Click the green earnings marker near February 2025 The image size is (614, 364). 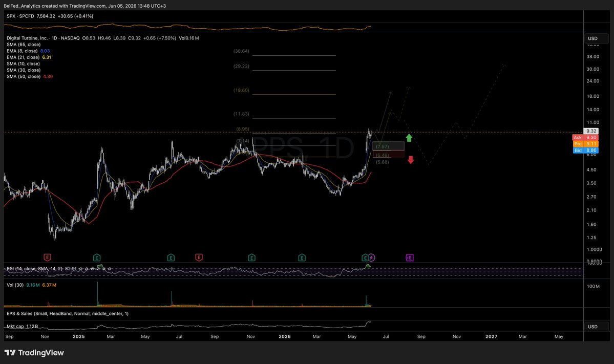97,258
